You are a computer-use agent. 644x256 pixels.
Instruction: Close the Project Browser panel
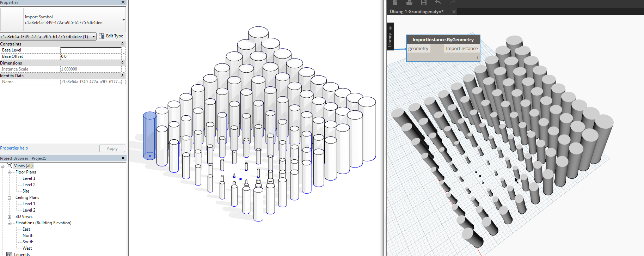123,158
